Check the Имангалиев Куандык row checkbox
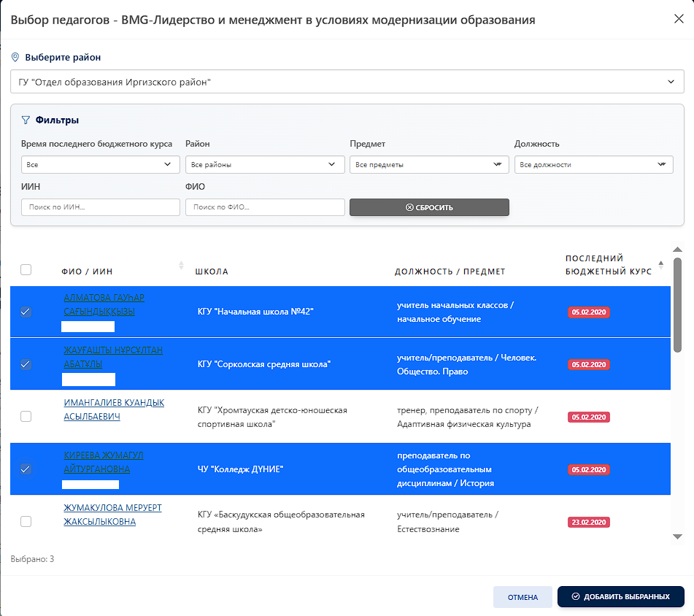Screen dimensions: 694x616 [x=26, y=416]
